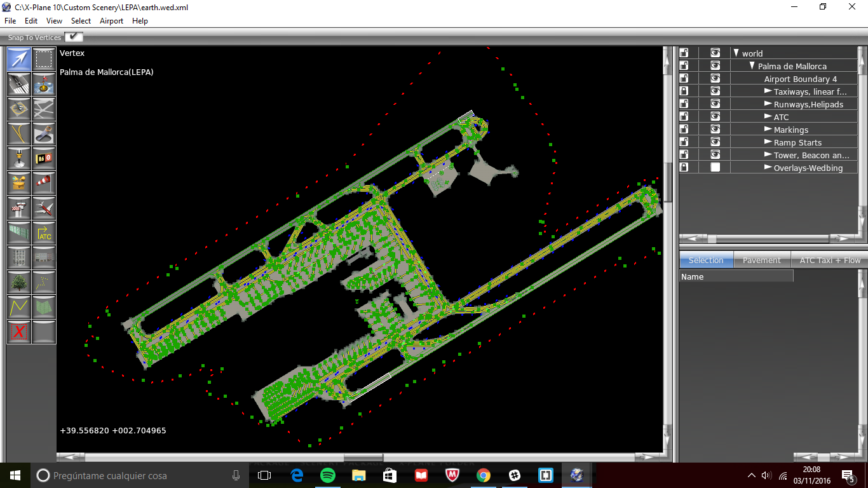Lock the Runways,Helipads group padlock
Viewport: 868px width, 488px height.
point(684,104)
